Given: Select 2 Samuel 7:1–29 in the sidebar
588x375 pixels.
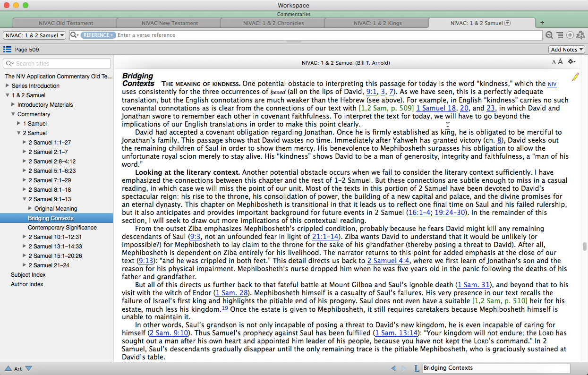Looking at the screenshot, I should coord(50,180).
